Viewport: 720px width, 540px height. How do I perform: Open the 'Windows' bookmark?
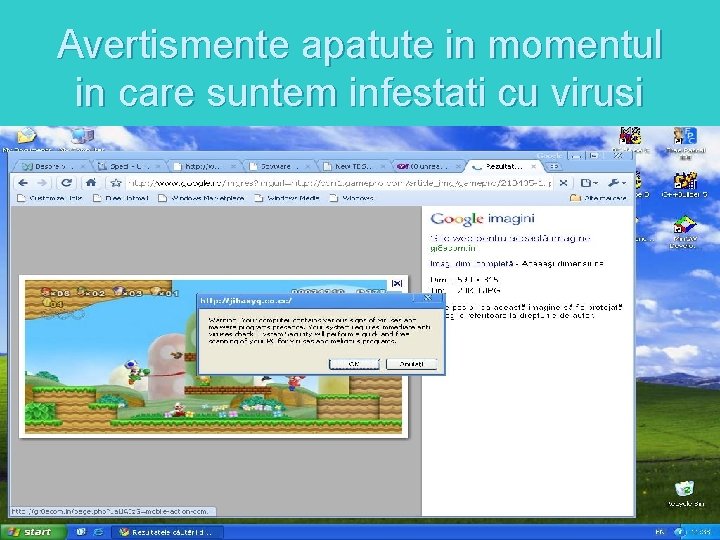(x=352, y=198)
